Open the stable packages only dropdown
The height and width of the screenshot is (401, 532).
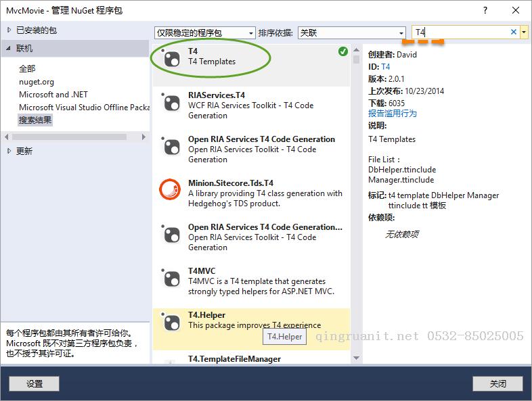pos(205,33)
